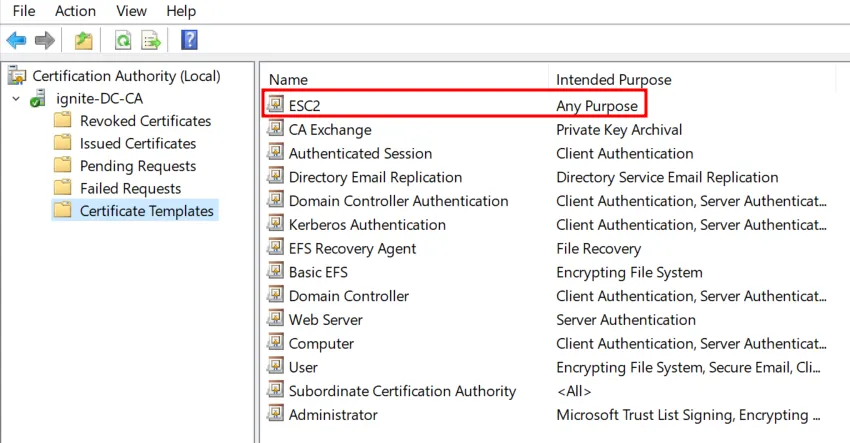This screenshot has height=443, width=850.
Task: Select the Revoked Certificates folder
Action: click(145, 121)
